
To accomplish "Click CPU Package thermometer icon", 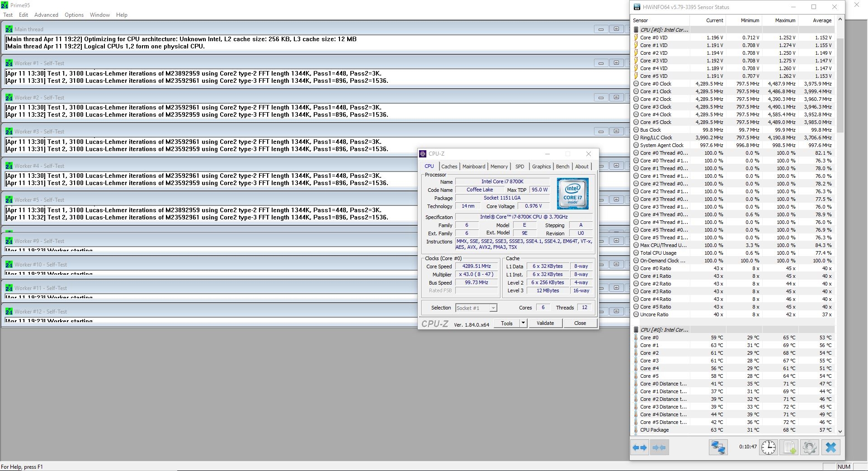I will 636,430.
